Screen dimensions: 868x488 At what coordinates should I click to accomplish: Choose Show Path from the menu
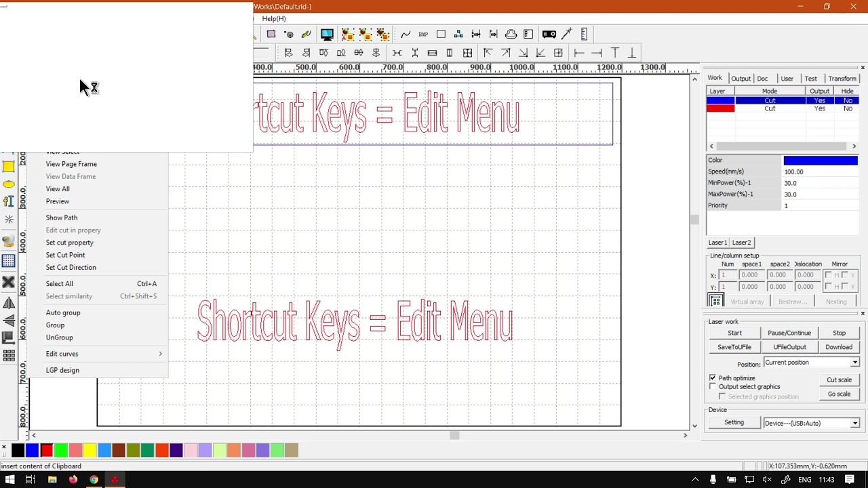click(x=62, y=218)
